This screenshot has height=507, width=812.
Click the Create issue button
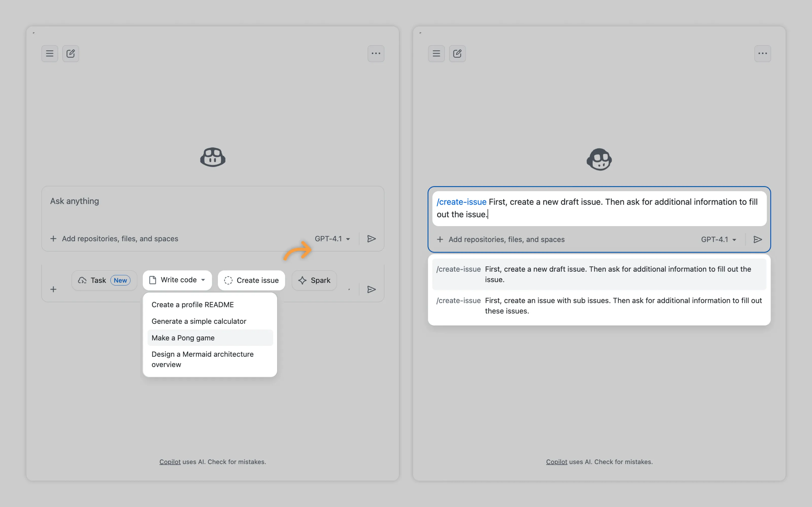click(251, 280)
